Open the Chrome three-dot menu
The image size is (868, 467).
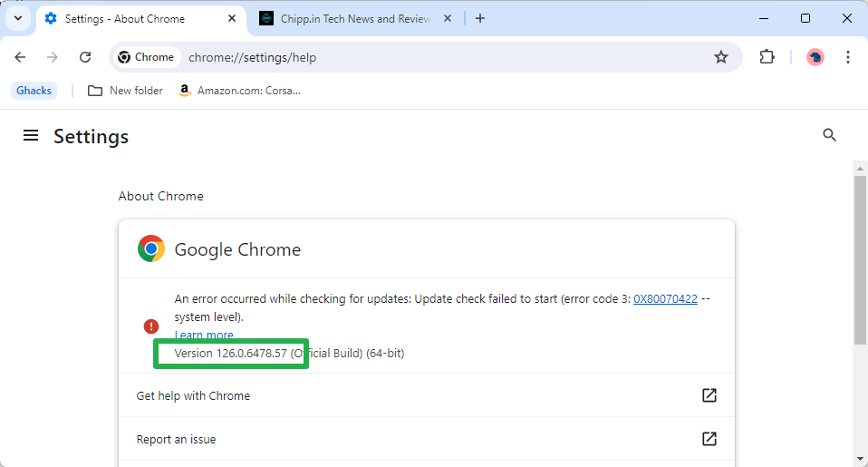pyautogui.click(x=847, y=57)
